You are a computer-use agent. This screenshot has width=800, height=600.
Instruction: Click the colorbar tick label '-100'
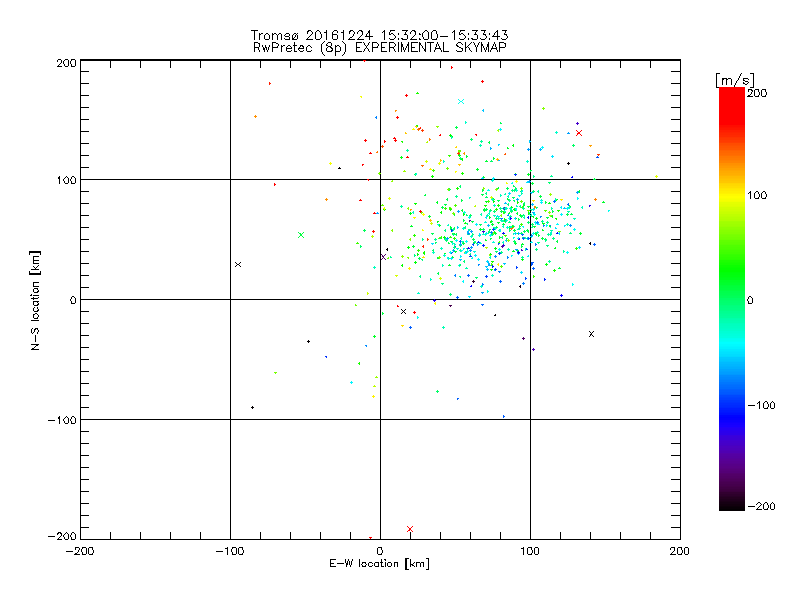coord(761,406)
